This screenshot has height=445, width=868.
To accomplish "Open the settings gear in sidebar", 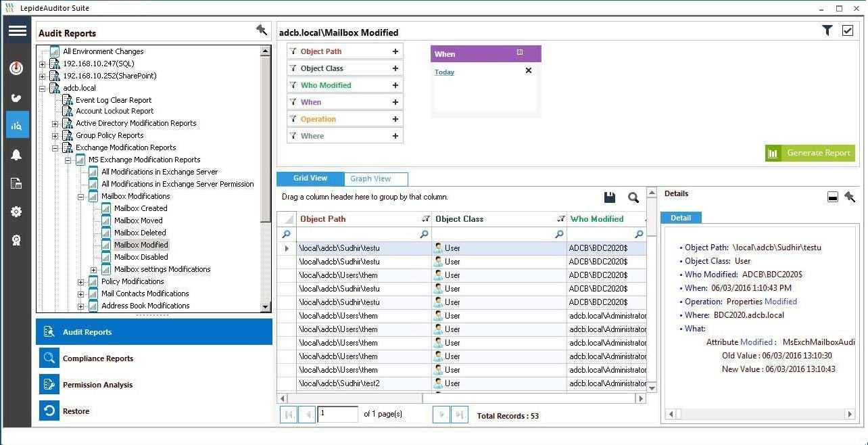I will coord(17,212).
